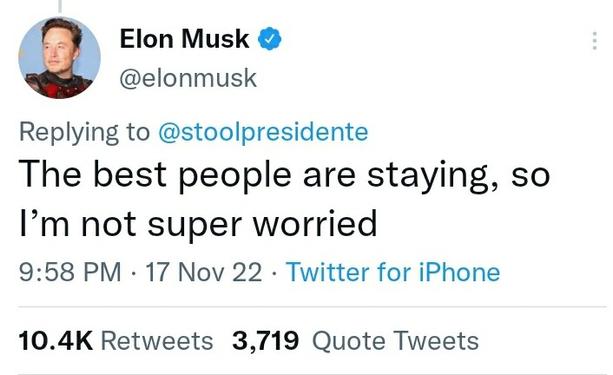Viewport: 613px width, 375px height.
Task: Open the @elonmusk handle link
Action: (188, 78)
